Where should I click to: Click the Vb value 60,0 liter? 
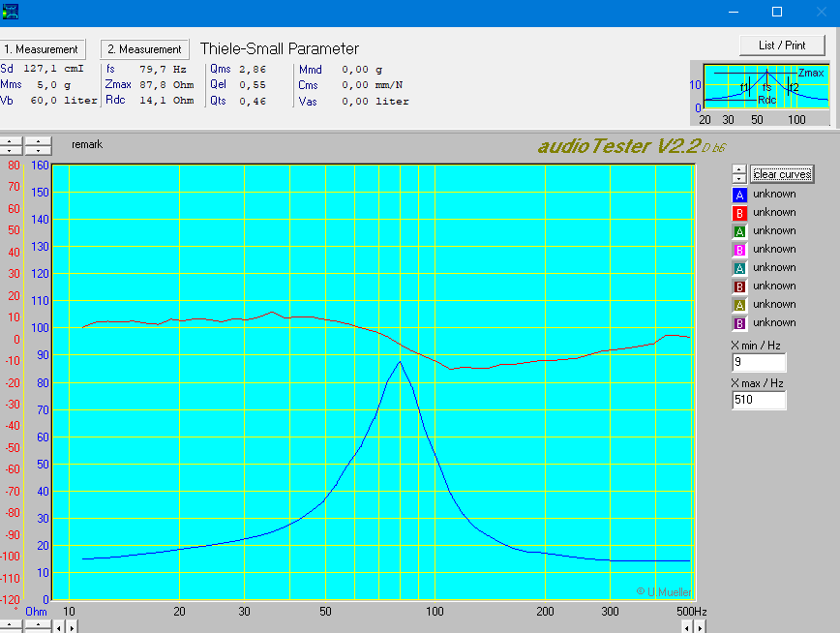(x=64, y=101)
